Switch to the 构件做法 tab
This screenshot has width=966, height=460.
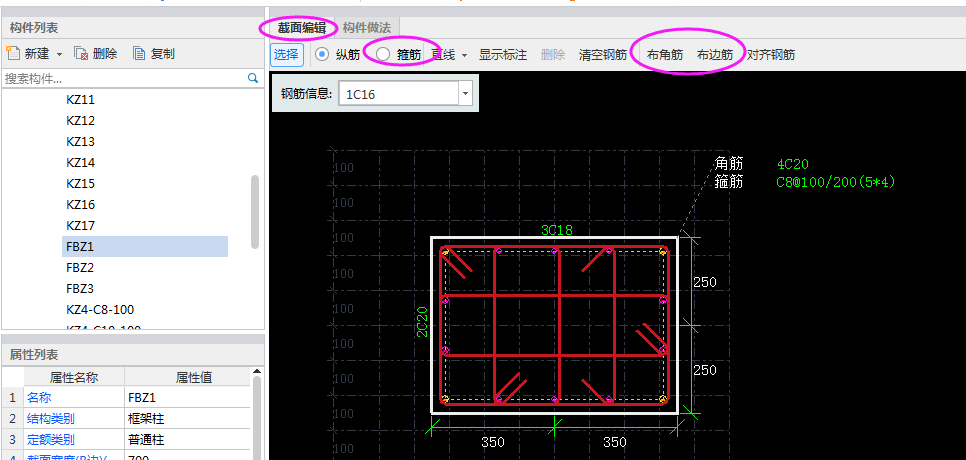(367, 27)
